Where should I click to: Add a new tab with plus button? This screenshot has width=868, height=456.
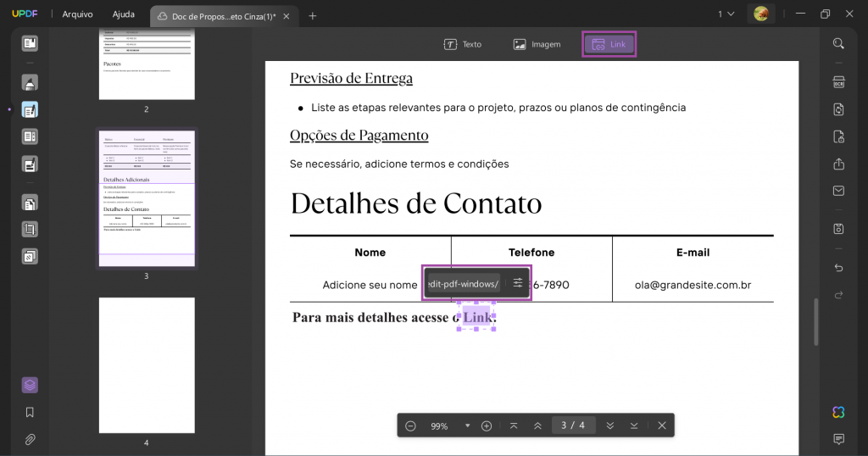point(312,16)
